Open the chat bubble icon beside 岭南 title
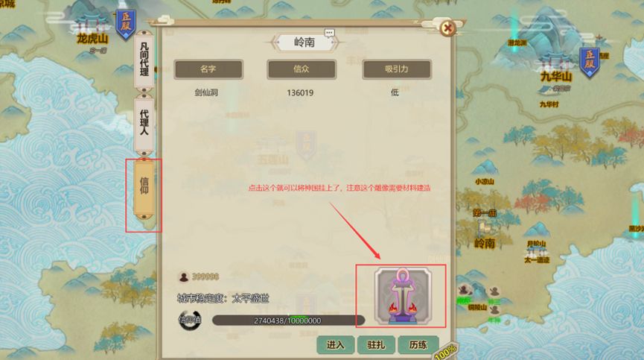The height and width of the screenshot is (360, 644). (329, 33)
